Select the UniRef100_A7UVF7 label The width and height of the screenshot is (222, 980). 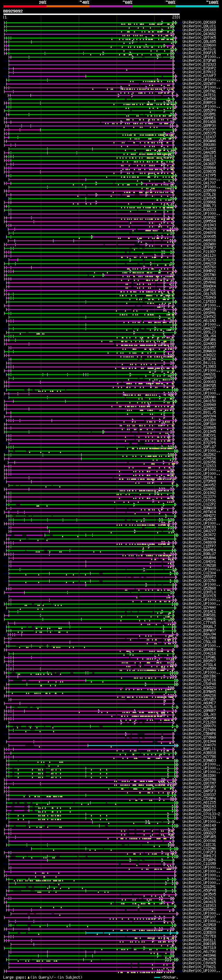point(199,76)
